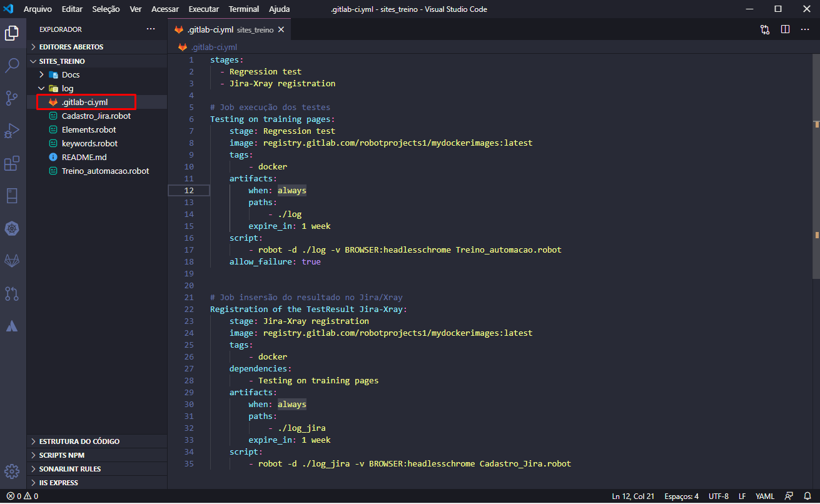
Task: Open the GitLab Workflow sidebar view
Action: click(13, 261)
